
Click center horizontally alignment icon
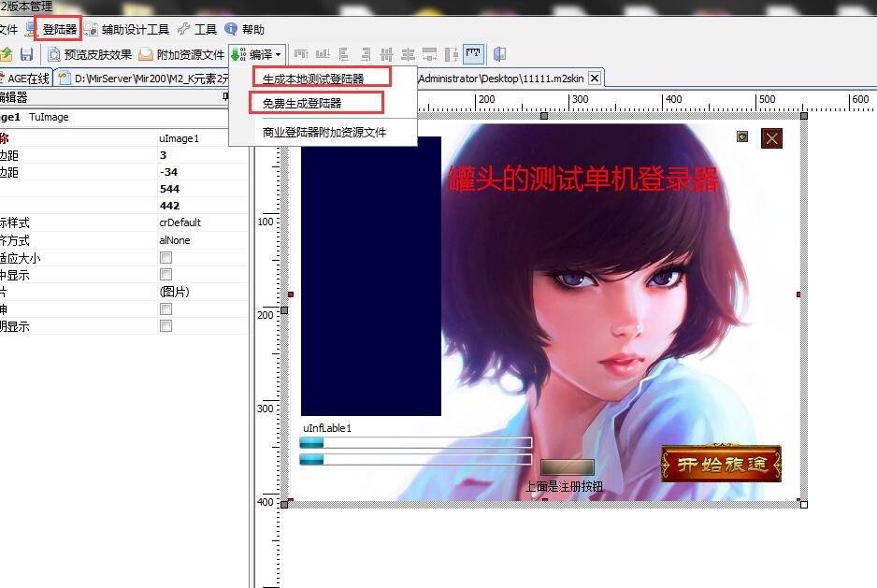tap(386, 54)
